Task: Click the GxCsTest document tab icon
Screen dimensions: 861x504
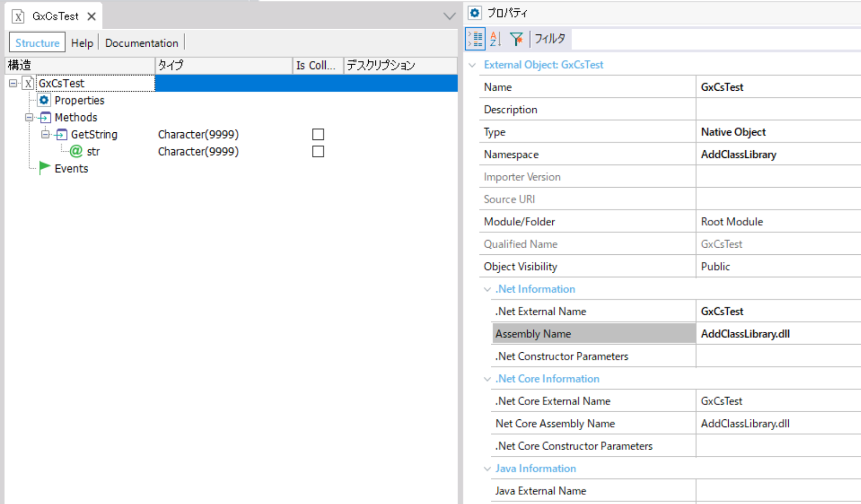Action: pos(18,16)
